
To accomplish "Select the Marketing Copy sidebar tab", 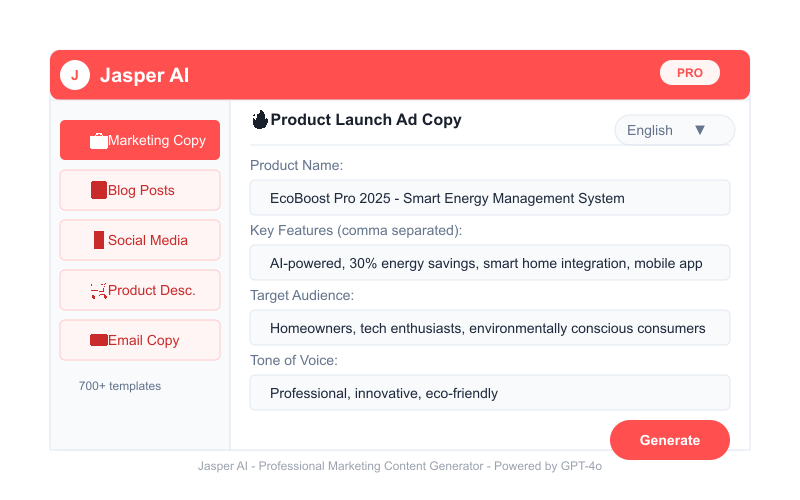I will point(140,140).
